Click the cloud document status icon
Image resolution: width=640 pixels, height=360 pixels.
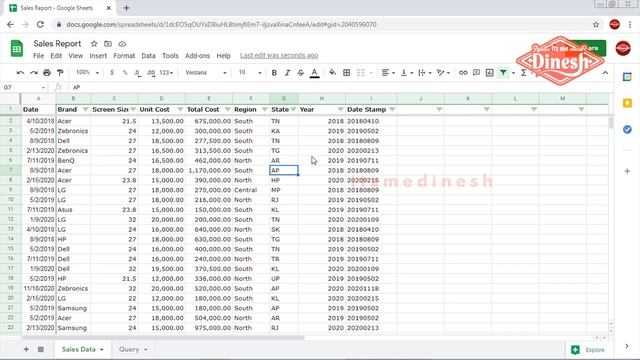122,44
